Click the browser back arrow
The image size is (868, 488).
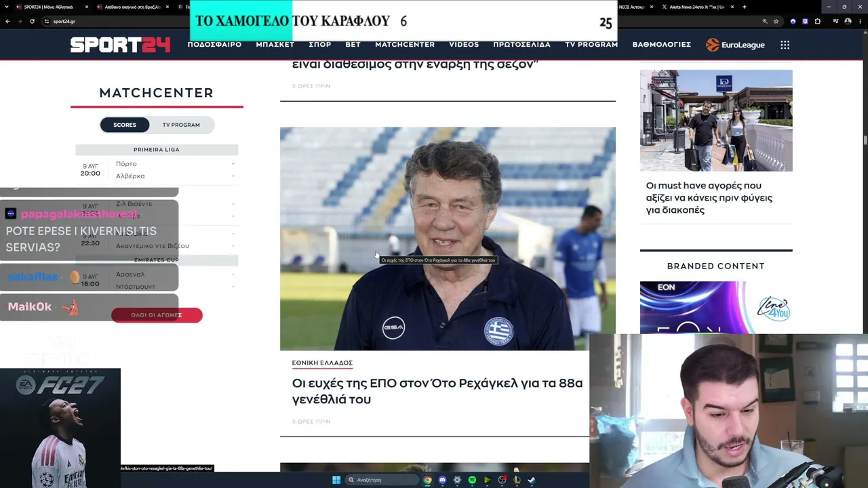pos(7,21)
